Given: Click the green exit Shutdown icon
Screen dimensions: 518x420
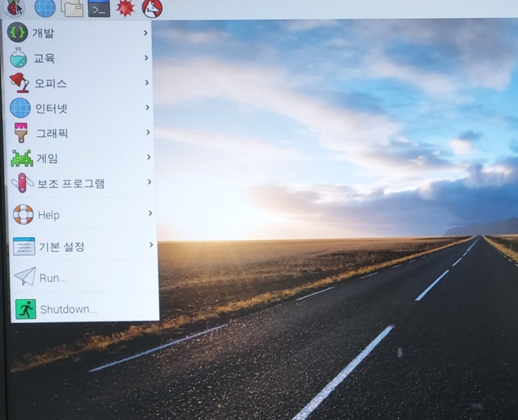Looking at the screenshot, I should click(x=26, y=309).
